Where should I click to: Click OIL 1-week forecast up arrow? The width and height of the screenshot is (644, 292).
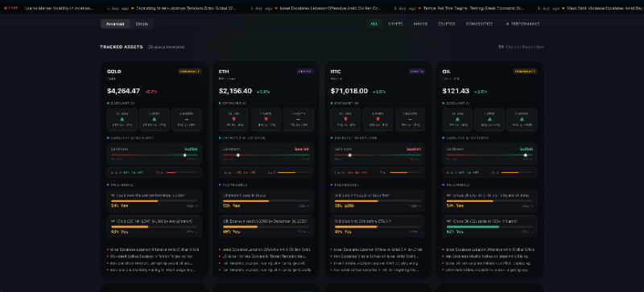tap(489, 119)
